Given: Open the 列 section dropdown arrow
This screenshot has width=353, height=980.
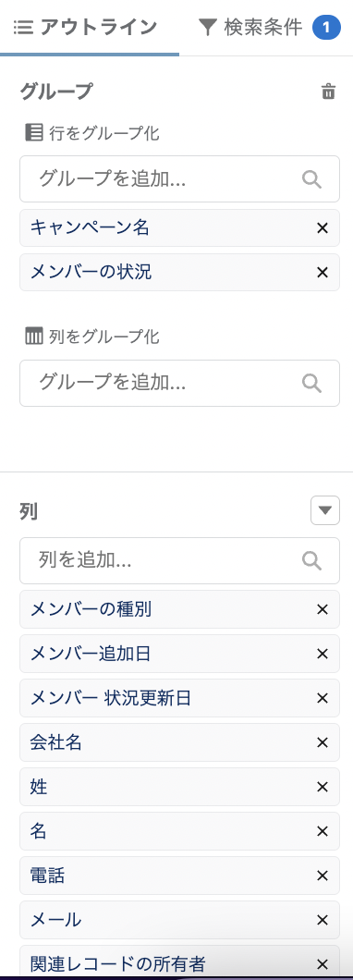Looking at the screenshot, I should point(325,510).
